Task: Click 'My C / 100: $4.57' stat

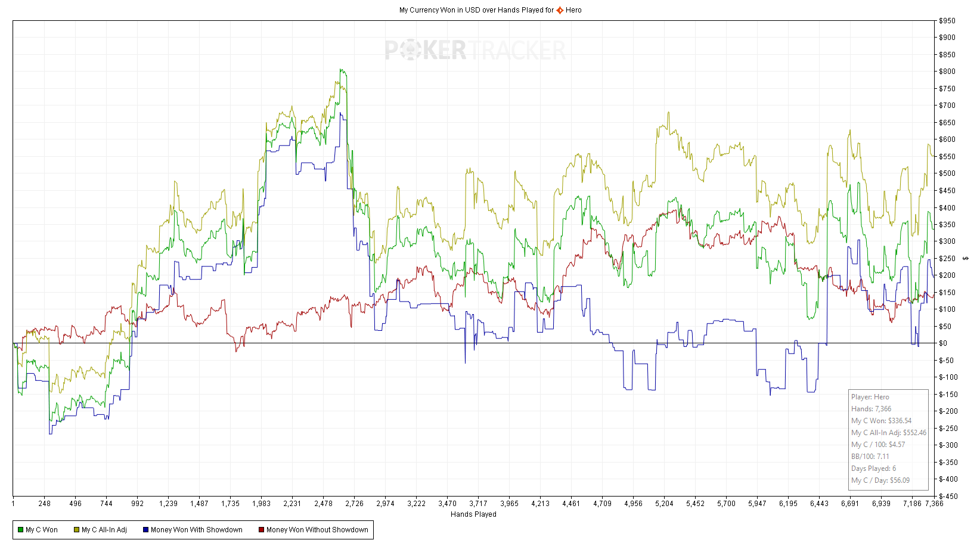Action: (x=878, y=445)
